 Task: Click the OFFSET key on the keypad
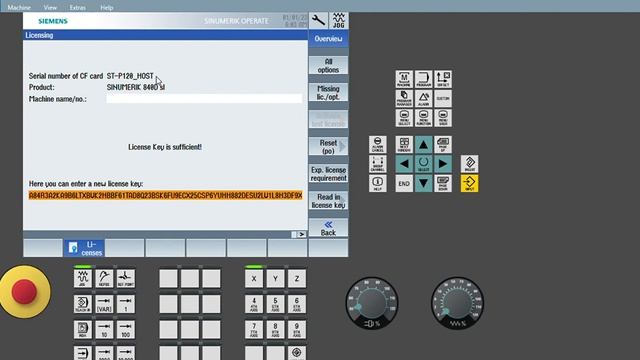click(443, 79)
